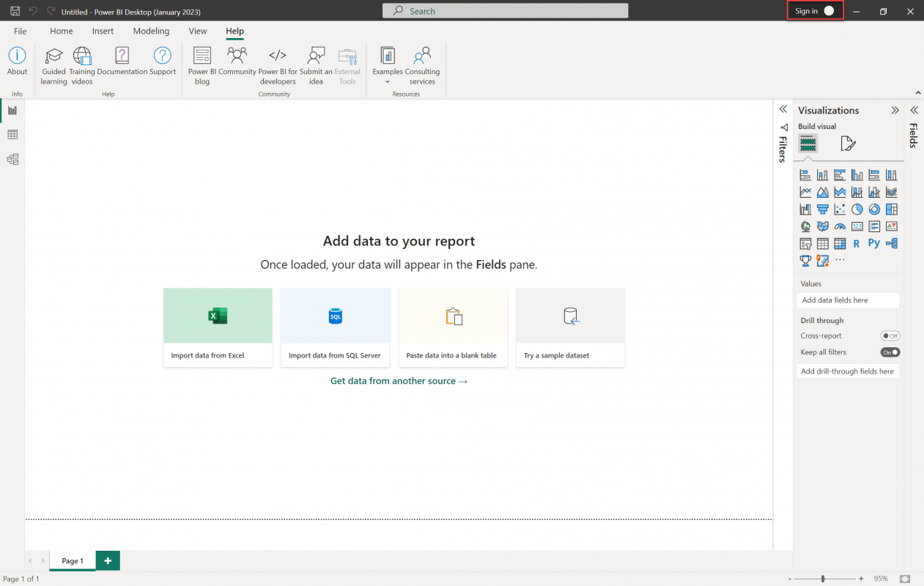The image size is (924, 586).
Task: Click Try a sample dataset
Action: (571, 327)
